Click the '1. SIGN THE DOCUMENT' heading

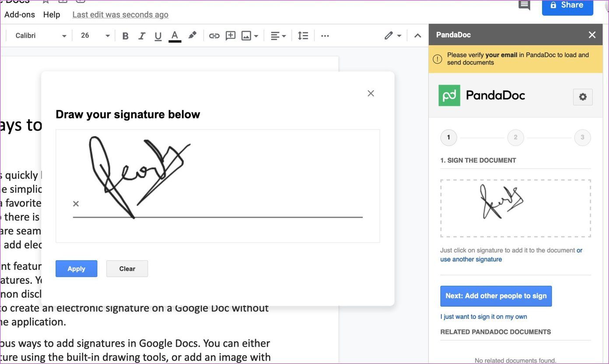tap(478, 161)
